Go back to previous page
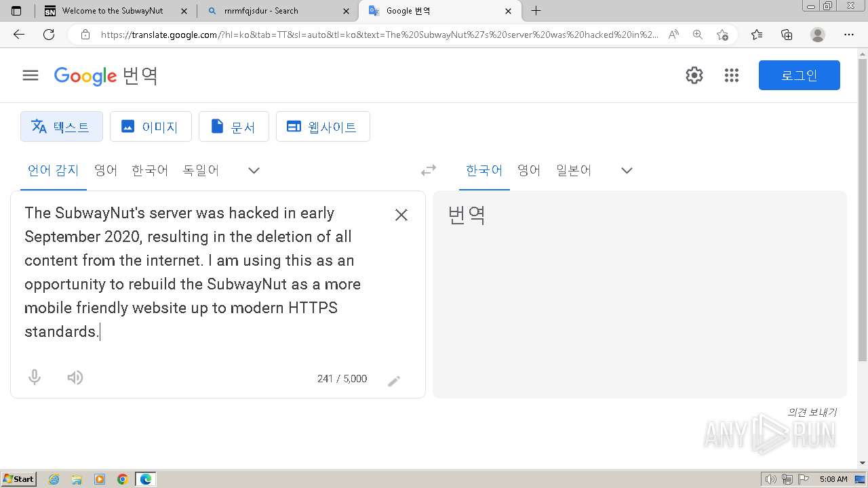868x488 pixels. click(19, 35)
